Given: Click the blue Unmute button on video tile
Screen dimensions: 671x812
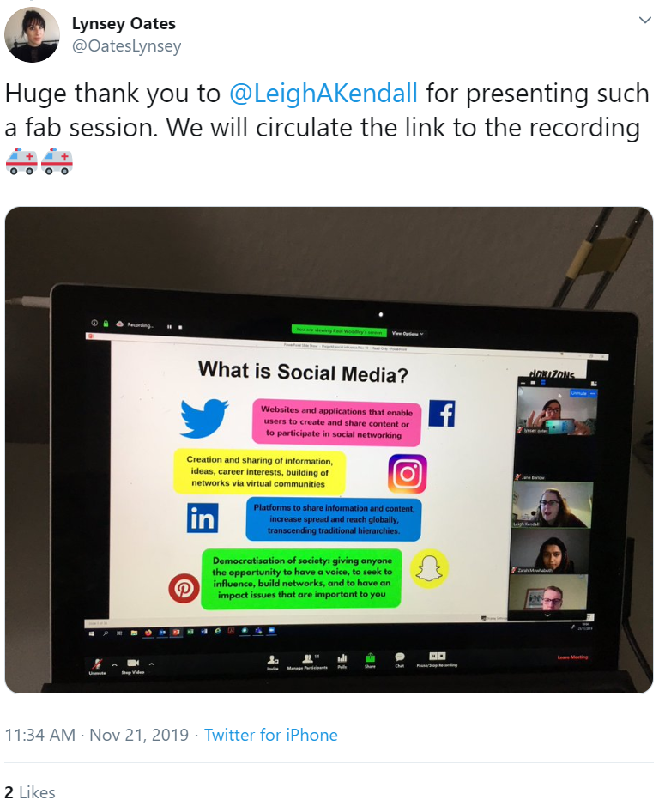Looking at the screenshot, I should point(578,394).
